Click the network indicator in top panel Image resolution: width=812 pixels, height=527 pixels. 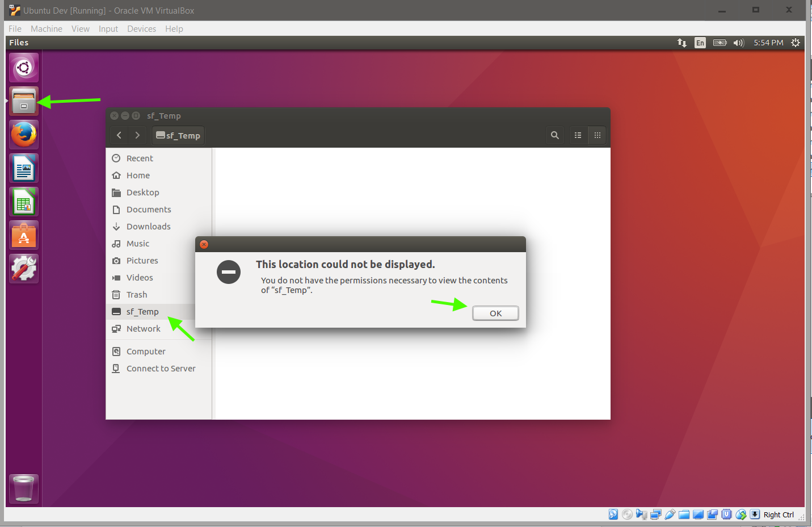click(682, 43)
